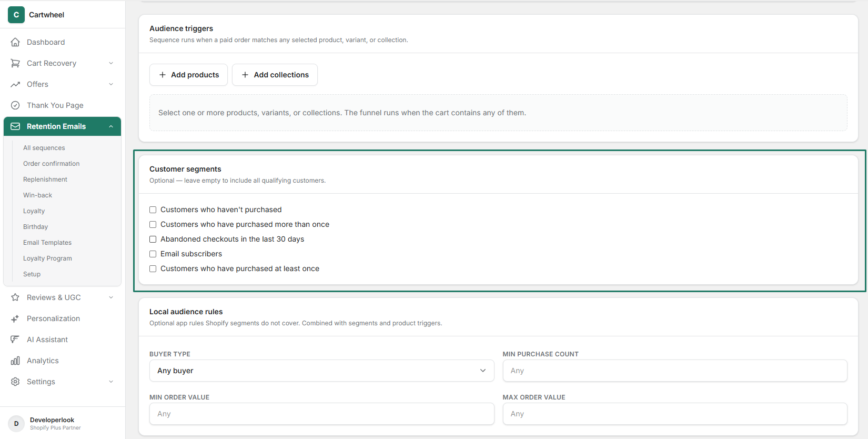Click the Audience triggers heading
Viewport: 868px width, 439px height.
pos(181,28)
